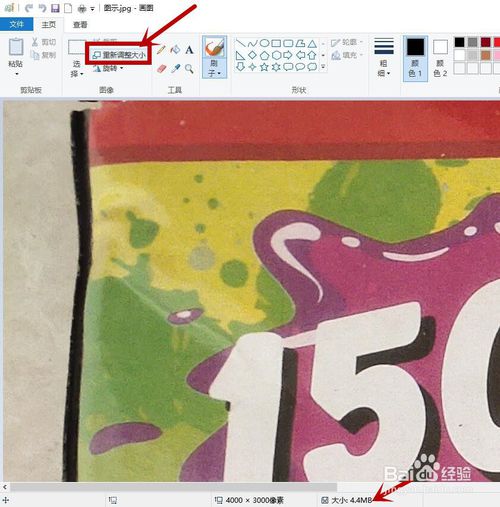Click the Resize (重新调整大小) button
Viewport: 500px width, 507px height.
119,55
